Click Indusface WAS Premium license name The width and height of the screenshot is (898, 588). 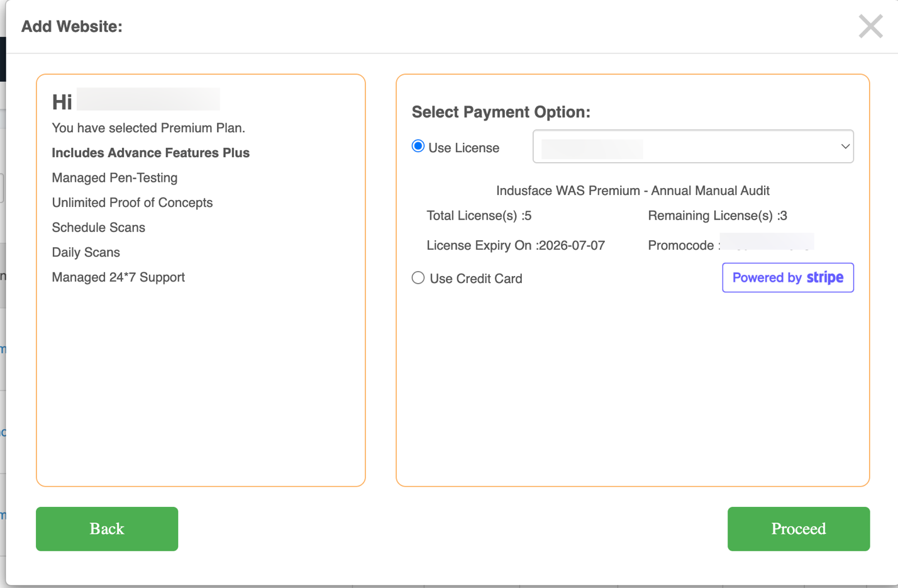[x=632, y=191]
